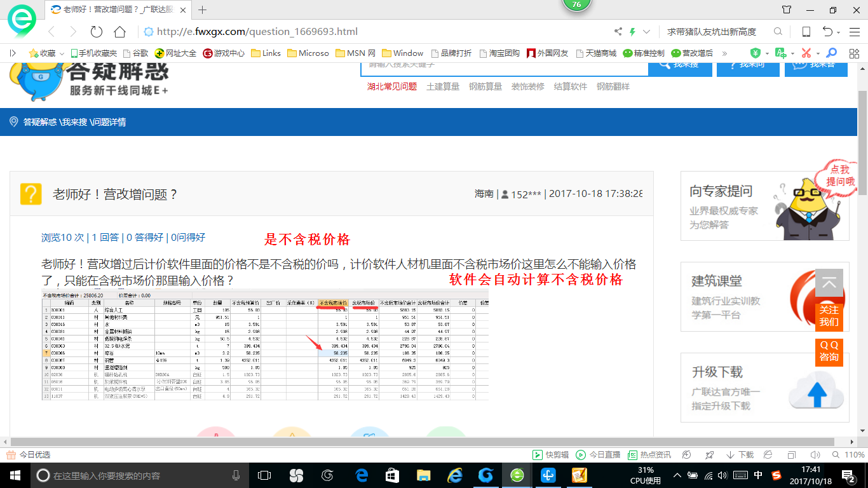Open the MSN 网 bookmark folder
Image resolution: width=868 pixels, height=488 pixels.
click(x=356, y=53)
